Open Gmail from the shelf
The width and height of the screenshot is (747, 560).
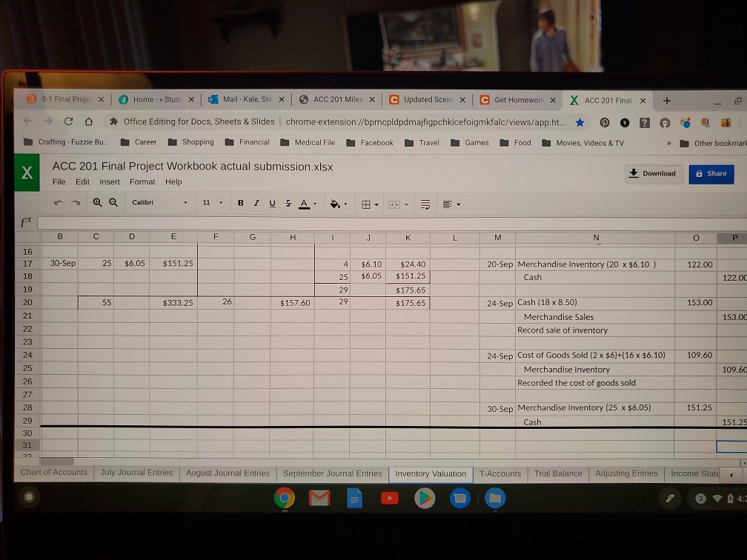coord(319,498)
